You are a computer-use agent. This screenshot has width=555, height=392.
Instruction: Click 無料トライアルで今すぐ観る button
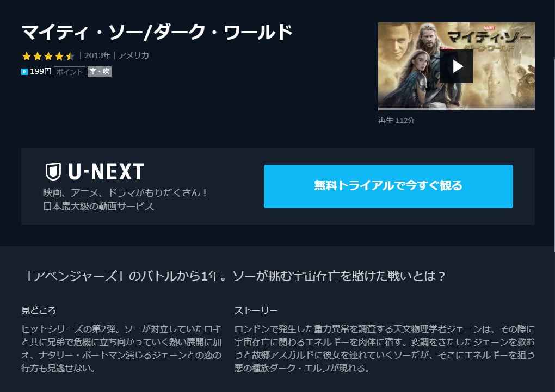pos(388,186)
